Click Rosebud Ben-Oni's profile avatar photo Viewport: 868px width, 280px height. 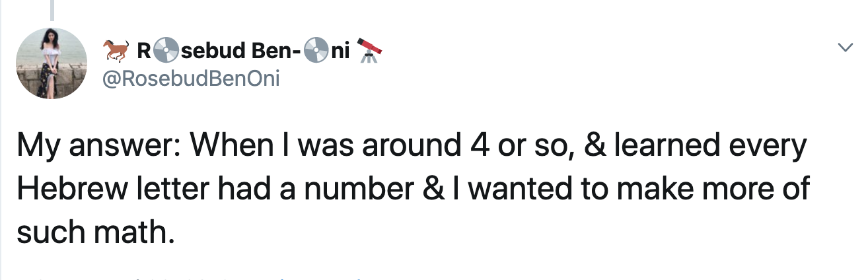coord(51,64)
